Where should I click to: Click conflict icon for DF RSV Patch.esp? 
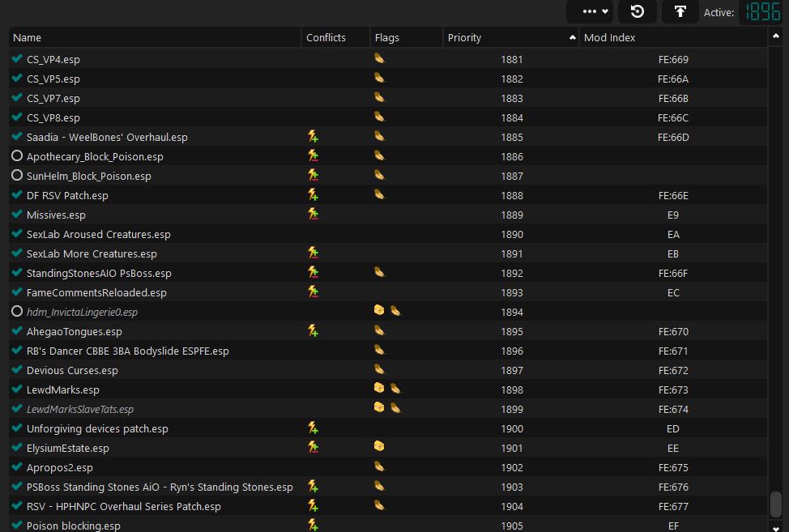313,194
